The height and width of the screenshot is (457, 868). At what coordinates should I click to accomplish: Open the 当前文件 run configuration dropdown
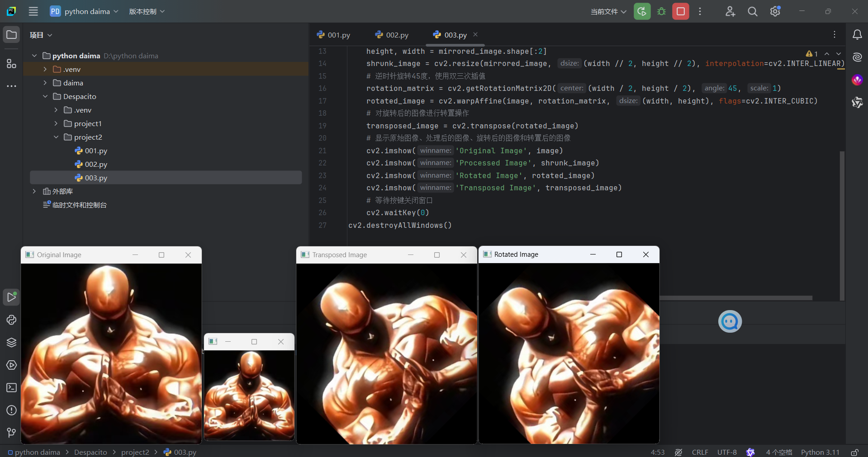608,11
